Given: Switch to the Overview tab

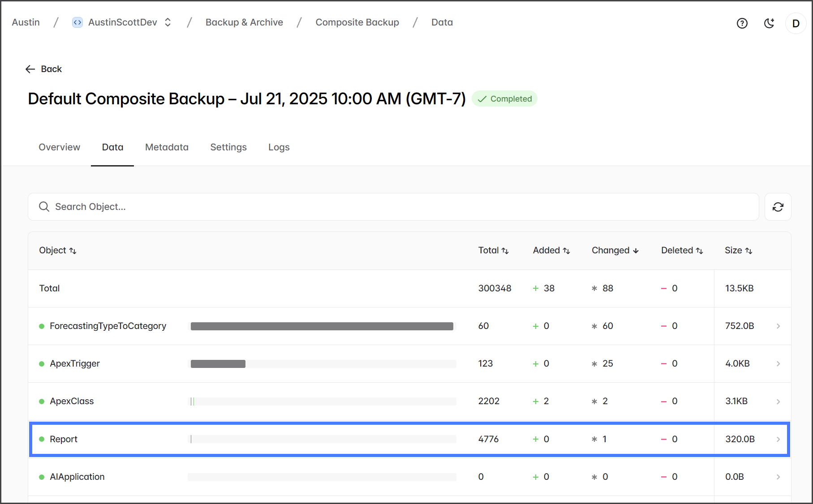Looking at the screenshot, I should coord(59,147).
